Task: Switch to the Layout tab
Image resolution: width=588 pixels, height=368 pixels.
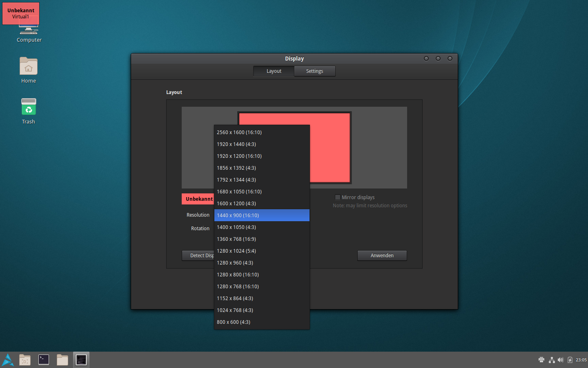Action: 274,71
